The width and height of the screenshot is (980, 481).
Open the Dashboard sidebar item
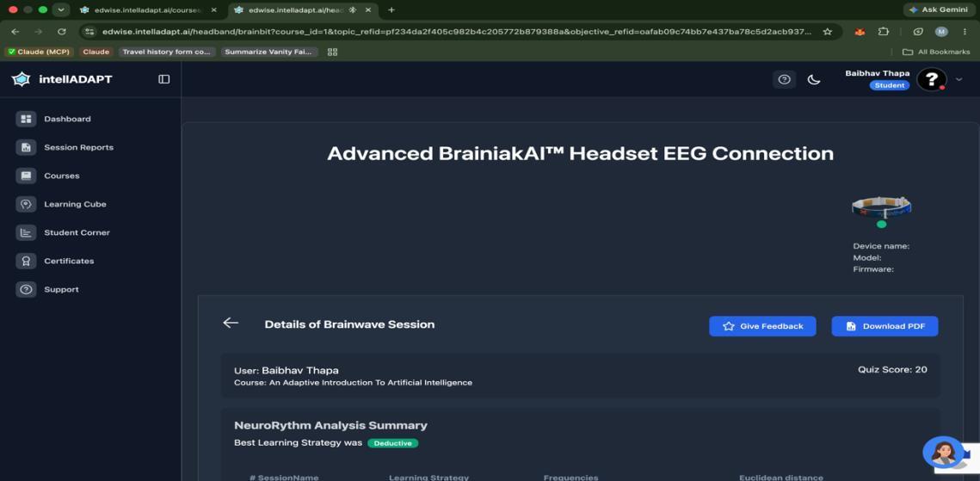tap(67, 119)
